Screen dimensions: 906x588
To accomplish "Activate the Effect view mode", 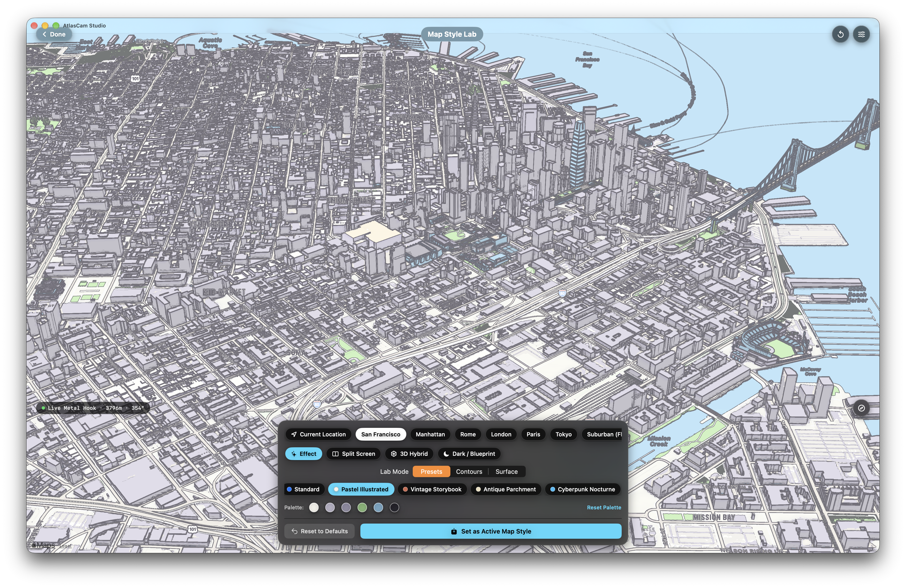I will coord(304,454).
